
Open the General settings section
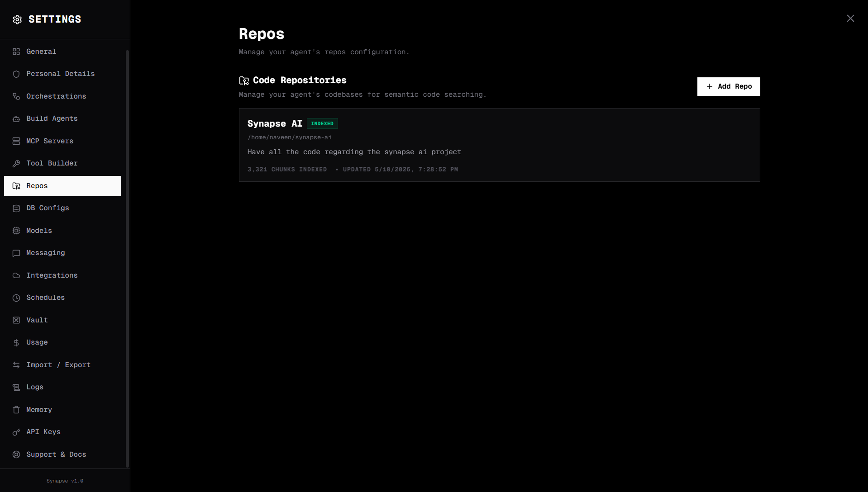pos(62,52)
